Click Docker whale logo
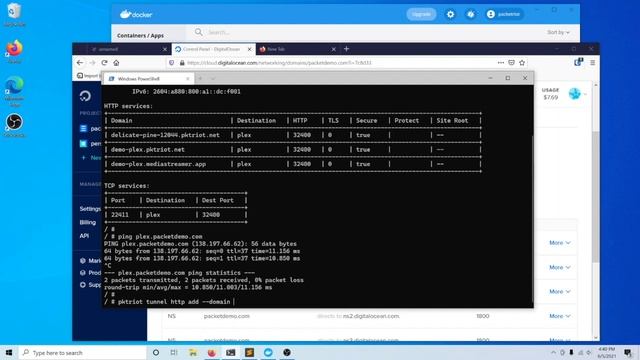Screen dimensions: 640x360 click(x=136, y=14)
